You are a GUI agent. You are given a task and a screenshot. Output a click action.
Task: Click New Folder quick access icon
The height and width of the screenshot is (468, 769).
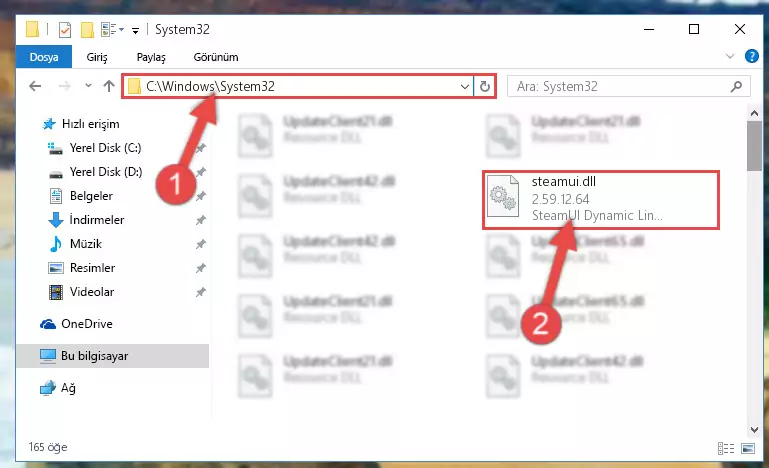coord(87,30)
